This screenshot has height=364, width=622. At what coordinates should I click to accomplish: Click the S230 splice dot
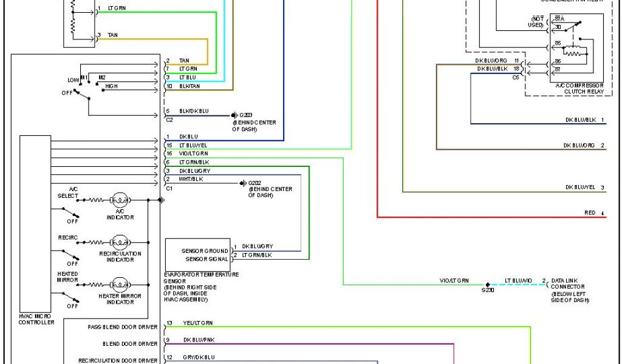click(487, 284)
